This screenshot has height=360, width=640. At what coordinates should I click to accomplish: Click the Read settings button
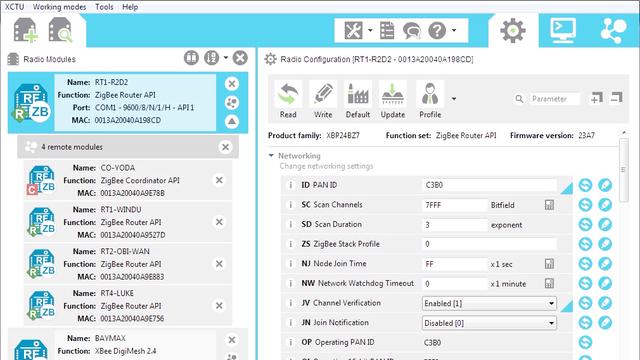(288, 100)
